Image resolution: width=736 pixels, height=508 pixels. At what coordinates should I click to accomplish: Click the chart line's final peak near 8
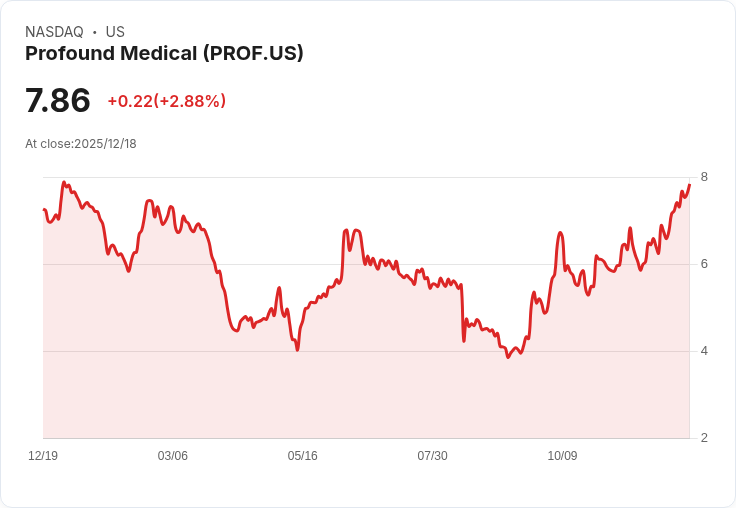coord(689,185)
